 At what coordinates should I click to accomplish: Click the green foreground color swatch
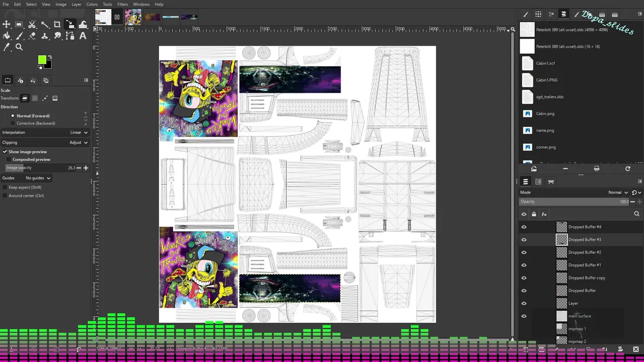tap(42, 60)
